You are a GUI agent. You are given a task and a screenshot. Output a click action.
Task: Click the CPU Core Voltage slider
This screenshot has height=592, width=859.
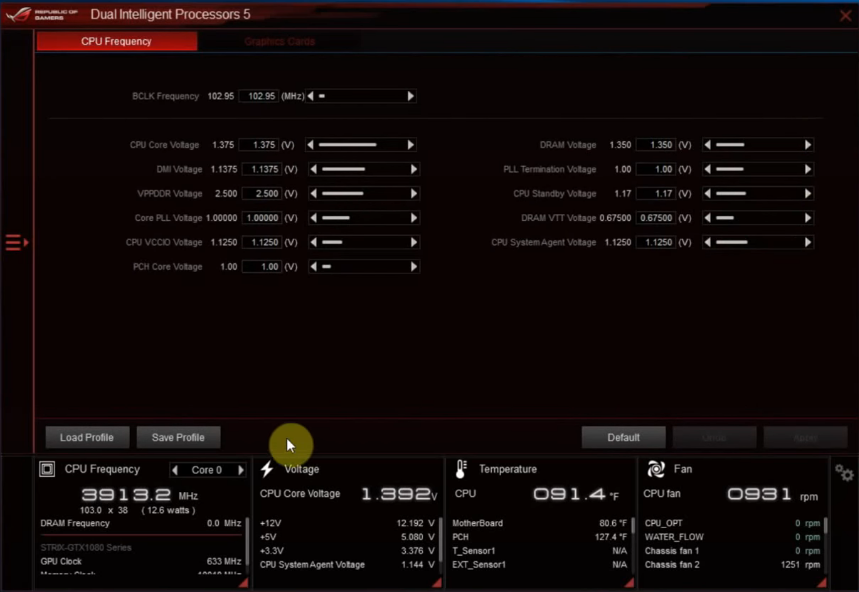(x=360, y=145)
